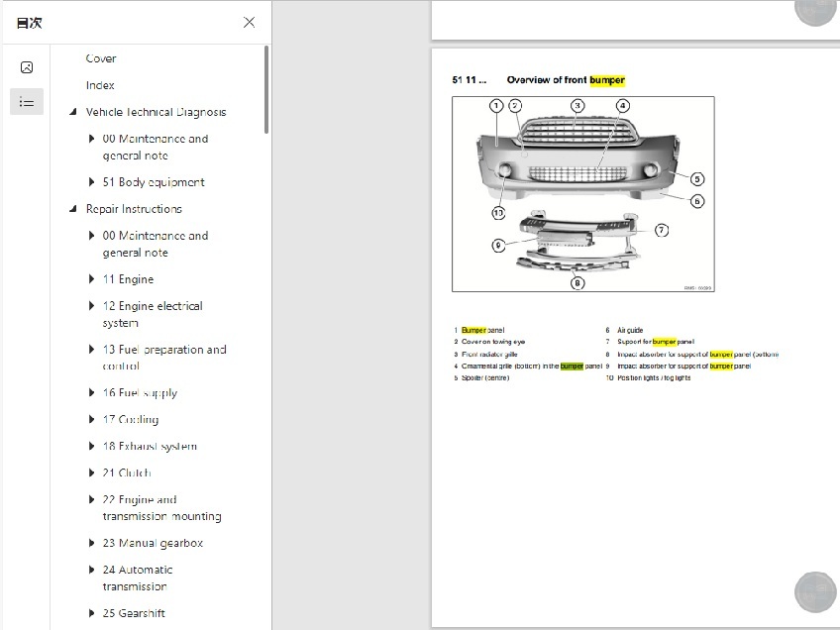Click legend item 'Position lights / fog lights'
Screen dimensions: 840x630
pos(654,377)
